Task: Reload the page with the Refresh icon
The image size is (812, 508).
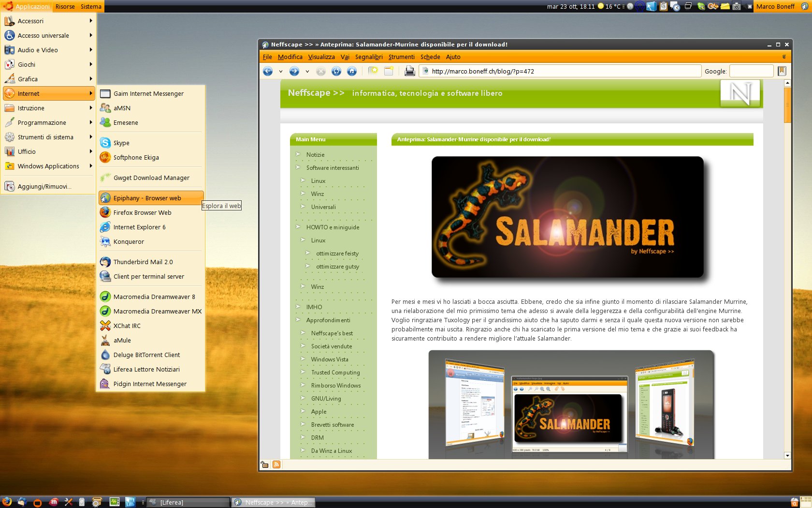Action: point(336,71)
